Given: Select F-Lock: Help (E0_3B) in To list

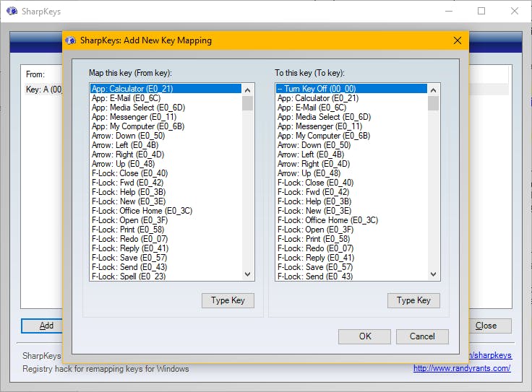Looking at the screenshot, I should (351, 201).
